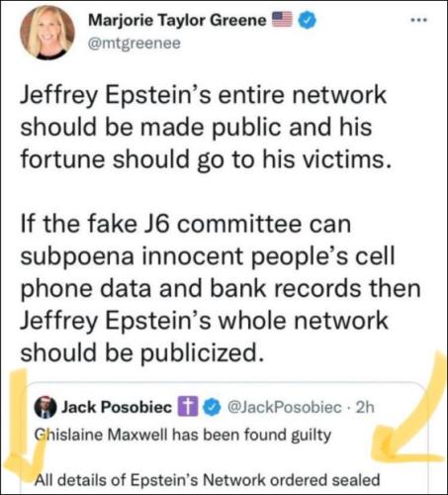
Task: Open the @mtgreenee handle link
Action: coord(134,43)
